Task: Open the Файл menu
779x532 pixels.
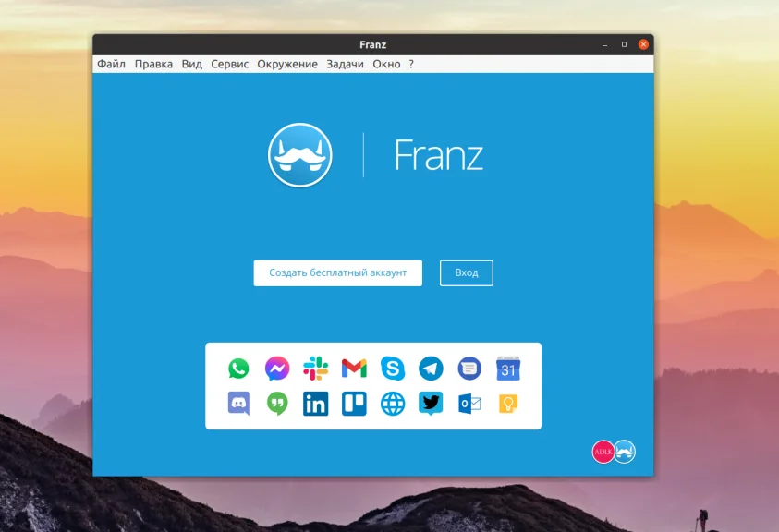Action: coord(111,64)
